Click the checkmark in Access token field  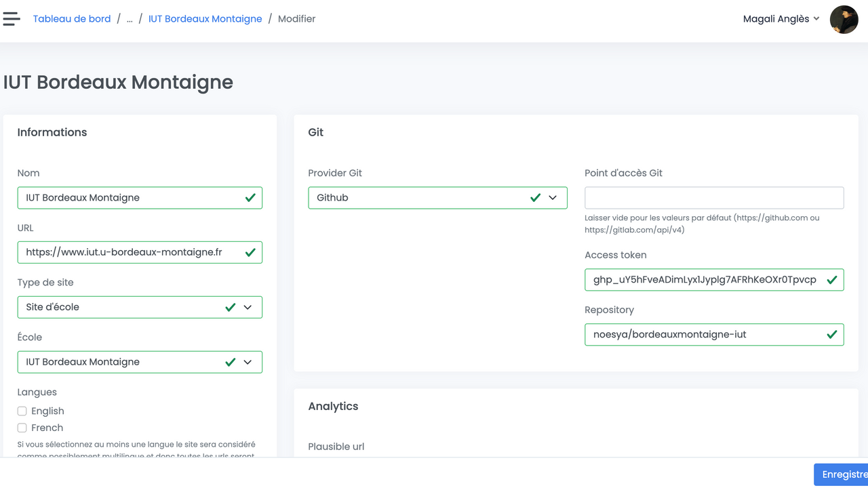(831, 280)
